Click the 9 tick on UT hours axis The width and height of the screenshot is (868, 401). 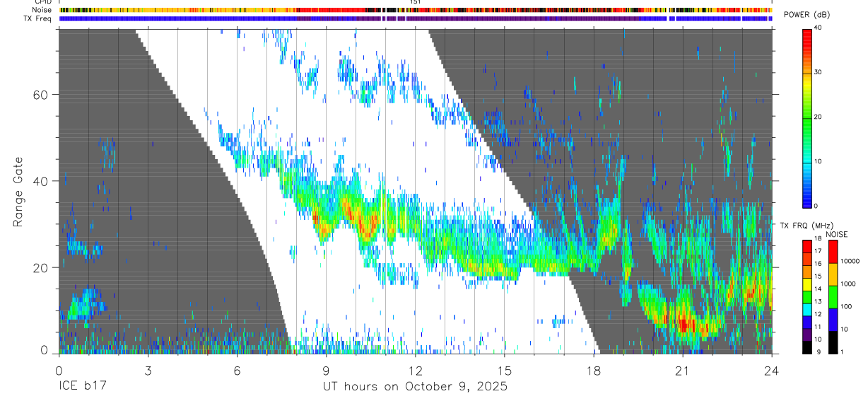coord(327,370)
